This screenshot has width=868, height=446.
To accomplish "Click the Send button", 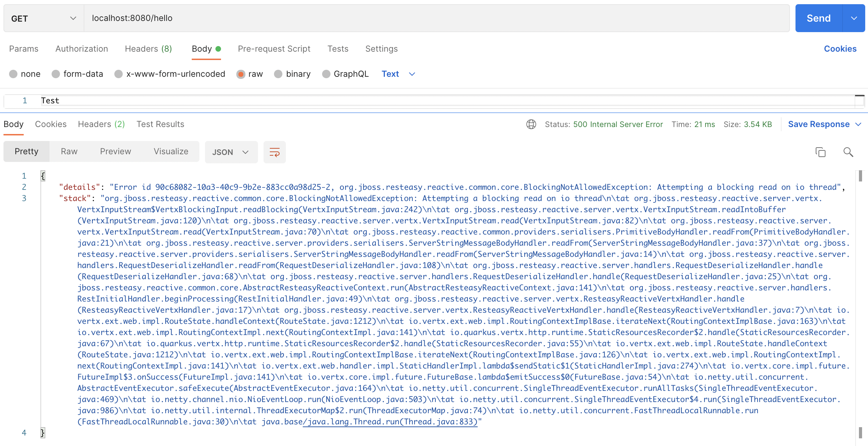I will (818, 18).
